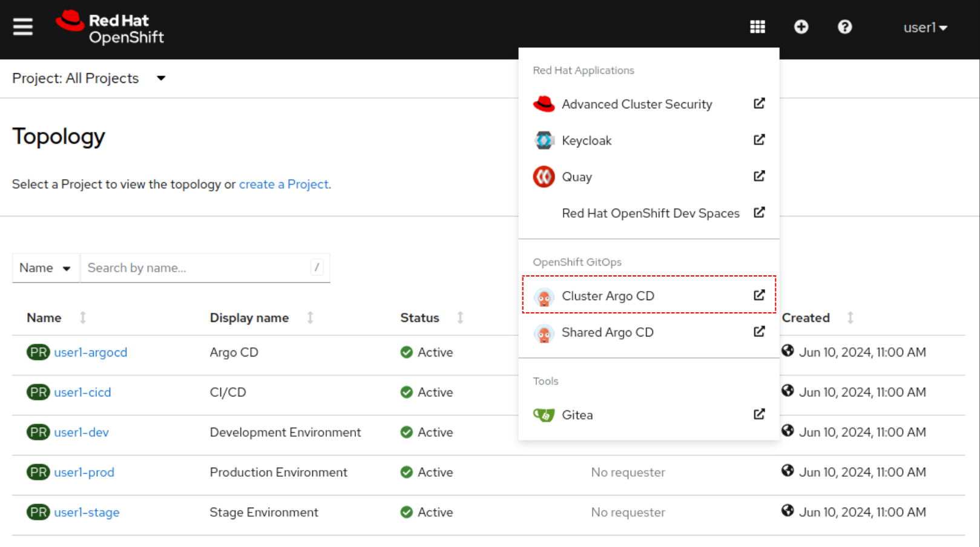This screenshot has height=547, width=980.
Task: Click the Cluster Argo CD mascot icon
Action: pyautogui.click(x=544, y=297)
